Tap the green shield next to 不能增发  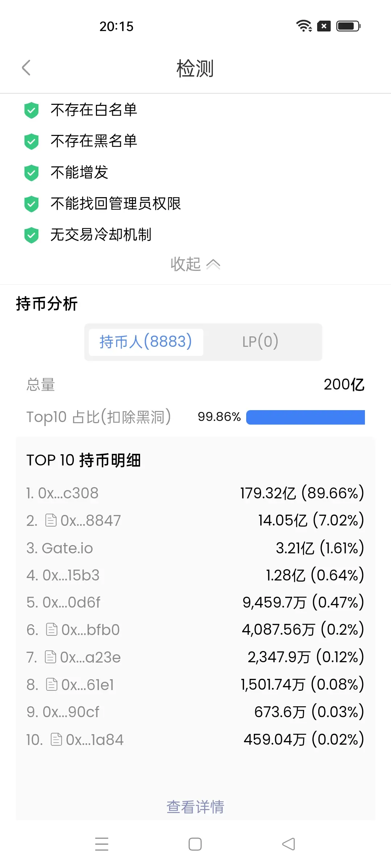tap(31, 173)
